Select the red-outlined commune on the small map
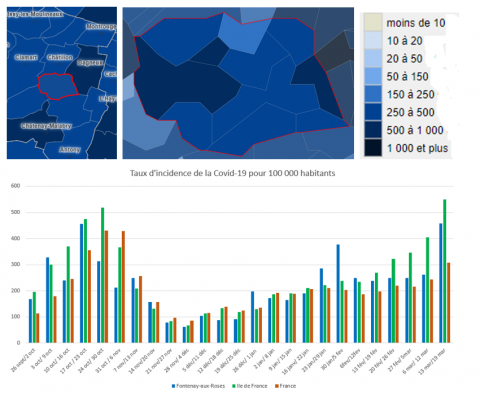This screenshot has width=480, height=394. [x=58, y=86]
